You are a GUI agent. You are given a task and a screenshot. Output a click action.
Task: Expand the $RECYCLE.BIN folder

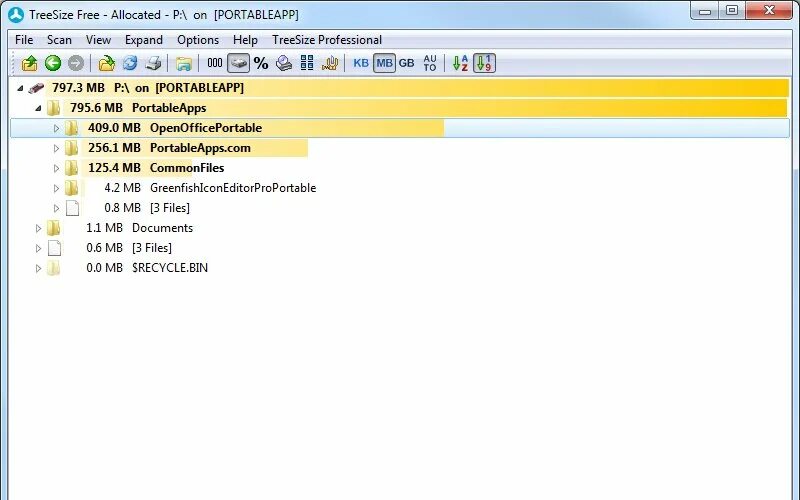tap(38, 268)
